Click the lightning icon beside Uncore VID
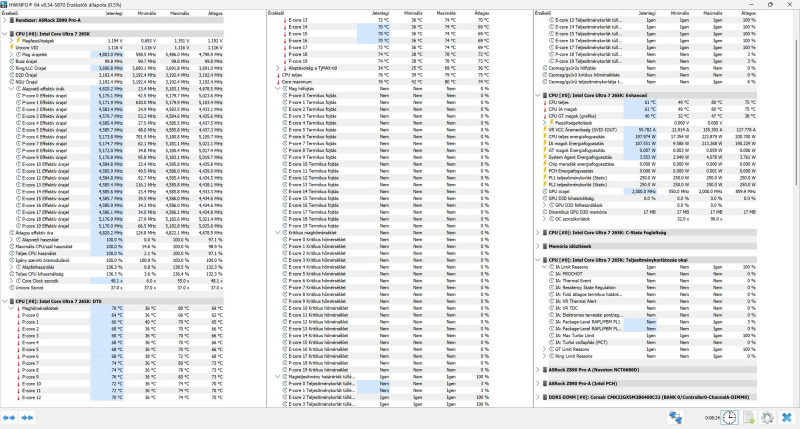Image resolution: width=800 pixels, height=429 pixels. click(x=11, y=47)
